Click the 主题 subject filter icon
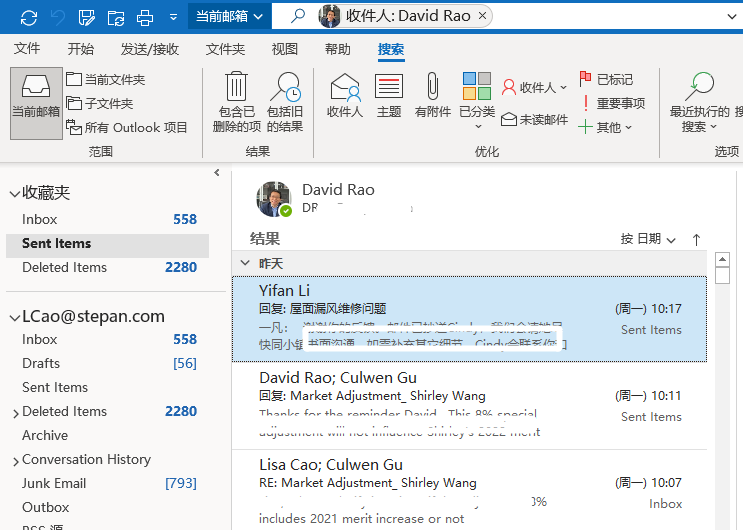743x530 pixels. tap(389, 88)
